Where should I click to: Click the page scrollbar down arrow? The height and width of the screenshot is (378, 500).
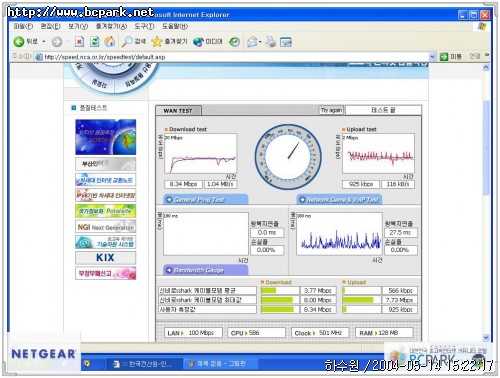coord(486,337)
